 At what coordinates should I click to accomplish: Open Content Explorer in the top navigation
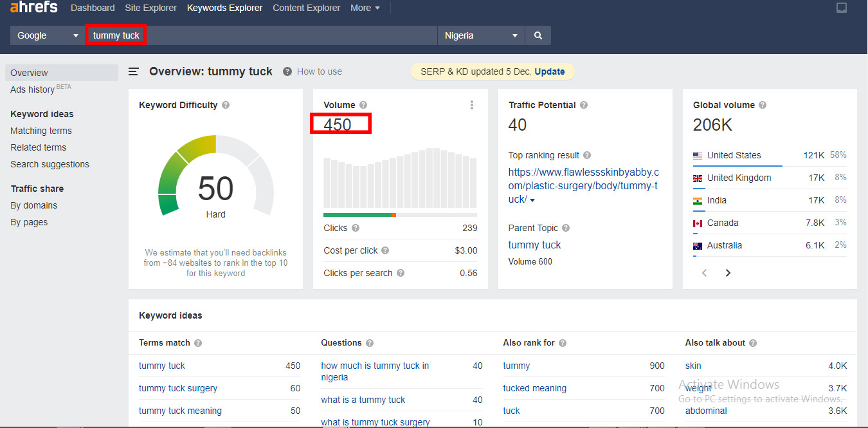click(x=307, y=8)
